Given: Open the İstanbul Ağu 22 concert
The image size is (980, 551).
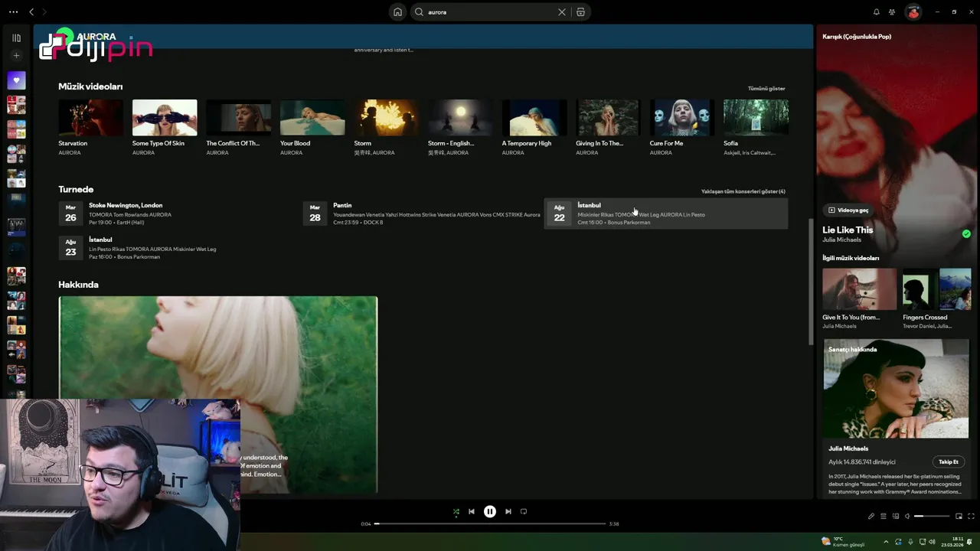Looking at the screenshot, I should (666, 214).
